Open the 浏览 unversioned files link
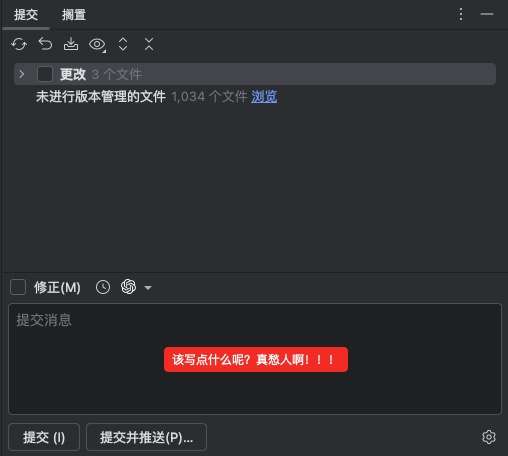 [x=264, y=97]
